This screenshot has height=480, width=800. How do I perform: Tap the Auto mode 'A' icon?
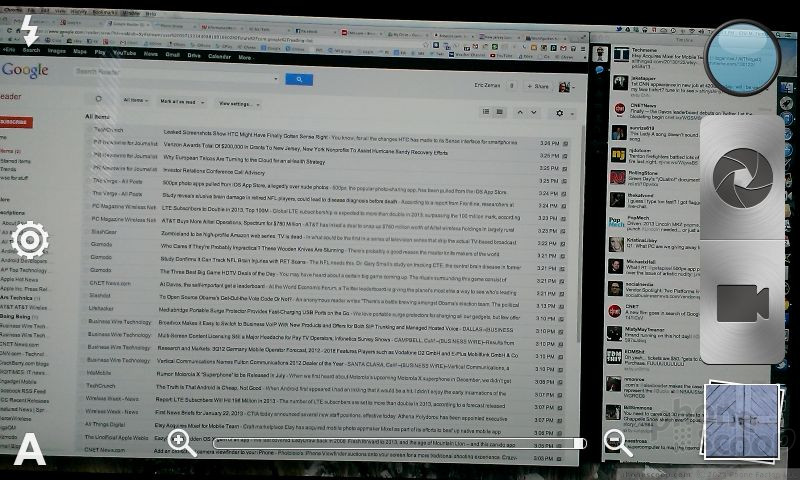pos(30,449)
